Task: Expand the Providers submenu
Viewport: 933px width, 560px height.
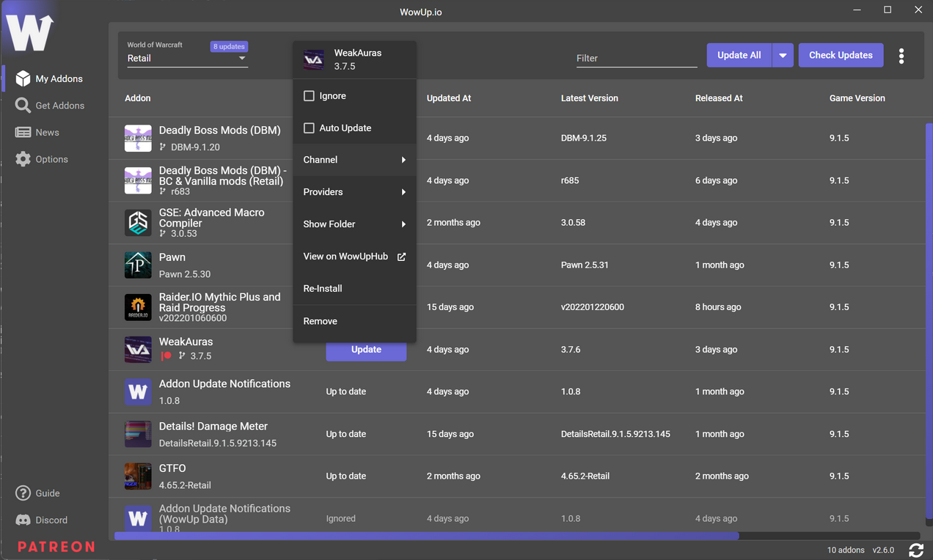Action: click(x=354, y=192)
